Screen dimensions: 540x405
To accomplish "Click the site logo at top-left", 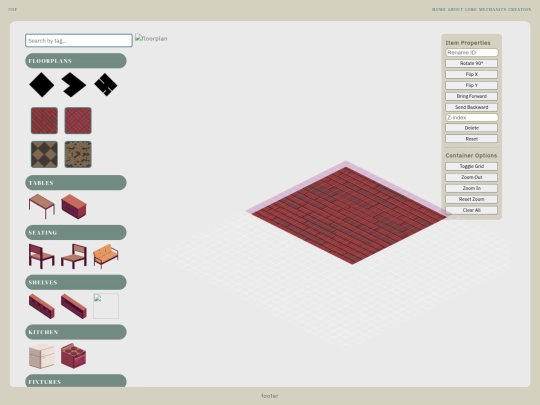I will coord(13,9).
